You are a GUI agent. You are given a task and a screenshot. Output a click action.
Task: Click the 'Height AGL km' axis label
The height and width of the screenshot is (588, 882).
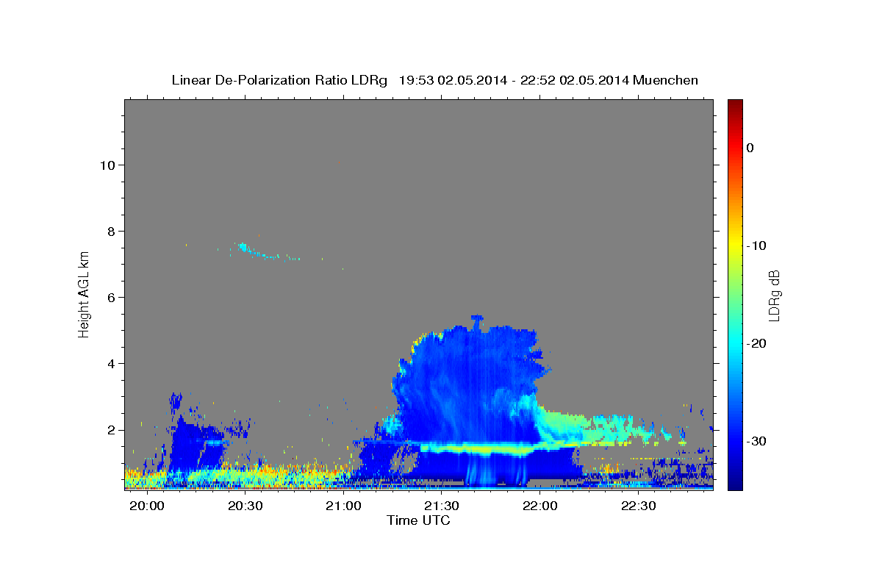[84, 295]
